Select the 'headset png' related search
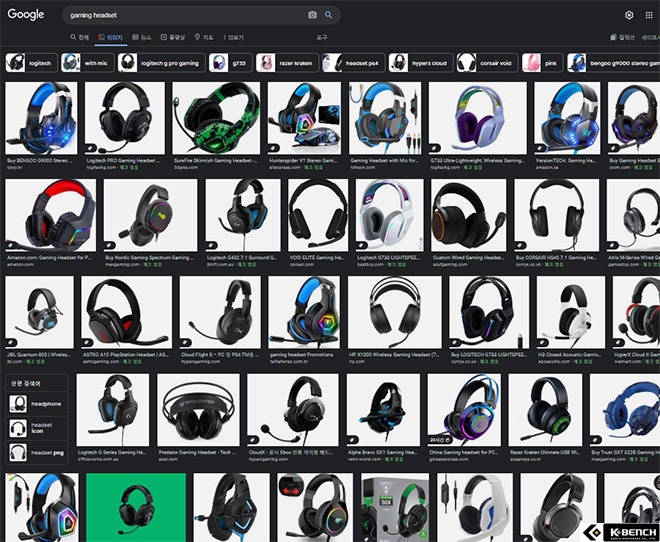The height and width of the screenshot is (542, 660). [x=37, y=452]
